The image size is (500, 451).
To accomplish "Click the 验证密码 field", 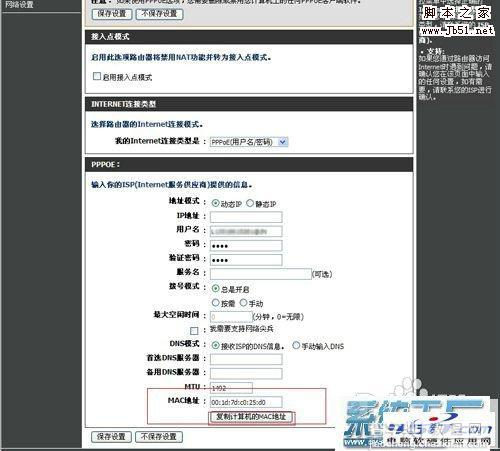I will (x=246, y=260).
